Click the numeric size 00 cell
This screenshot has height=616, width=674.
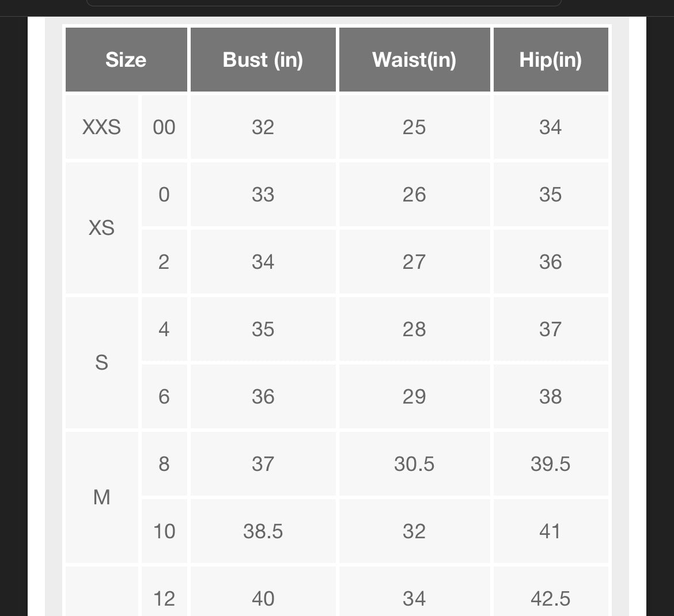pyautogui.click(x=164, y=127)
